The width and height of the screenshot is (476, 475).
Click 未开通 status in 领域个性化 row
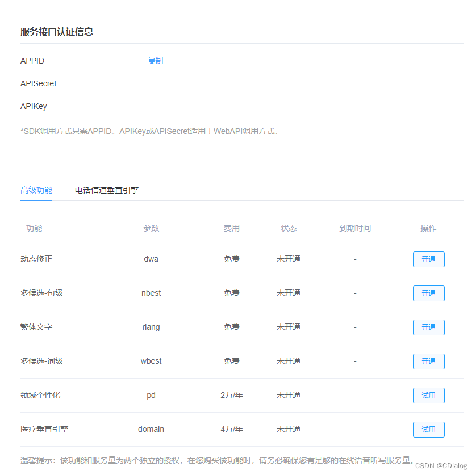[x=289, y=395]
